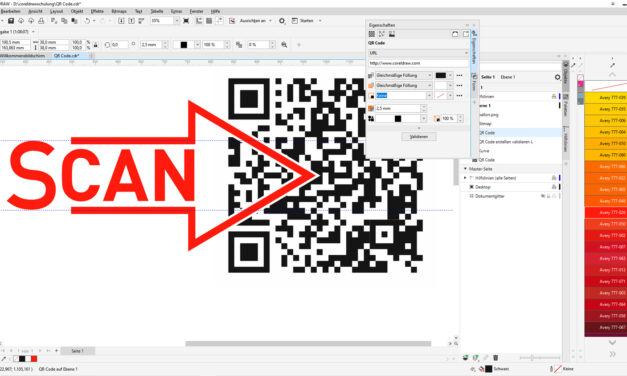The image size is (627, 376).
Task: Click the Export icon in the standard toolbar
Action: tap(131, 21)
